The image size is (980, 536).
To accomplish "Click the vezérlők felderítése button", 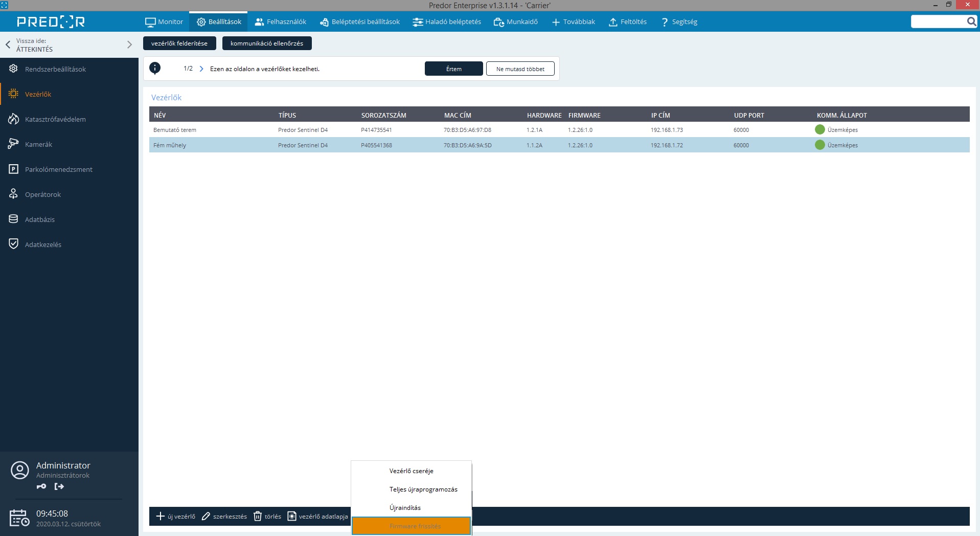I will [179, 43].
